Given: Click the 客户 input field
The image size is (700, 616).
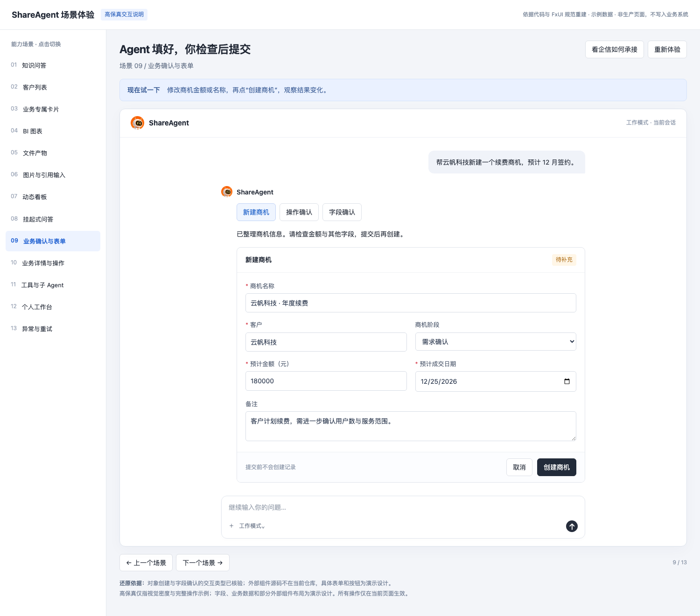Looking at the screenshot, I should pos(326,342).
